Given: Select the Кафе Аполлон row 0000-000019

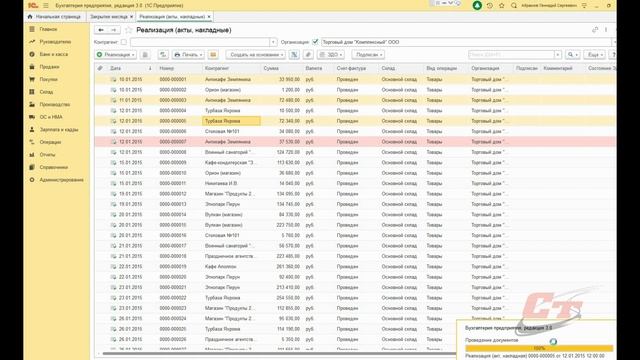Looking at the screenshot, I should coord(355,267).
